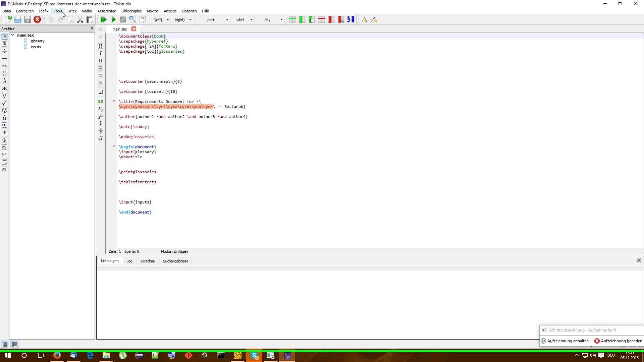Fold the \begin{document} block in the gutter

114,146
